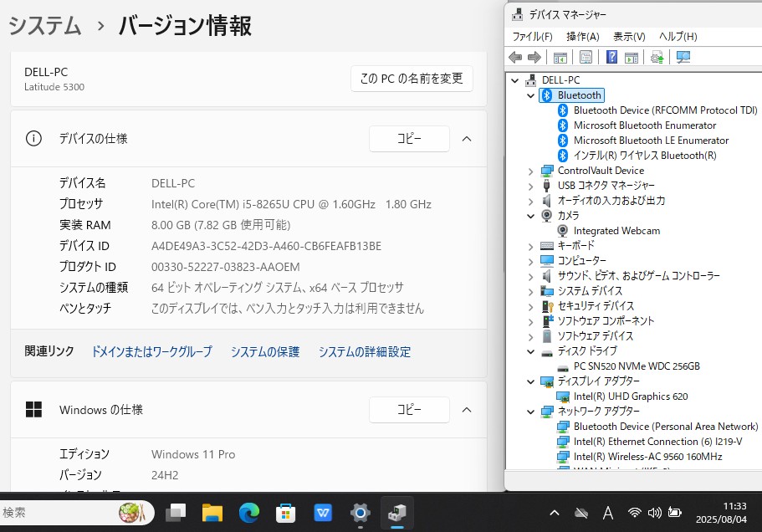Open Task View from taskbar
Image resolution: width=762 pixels, height=532 pixels.
tap(176, 513)
